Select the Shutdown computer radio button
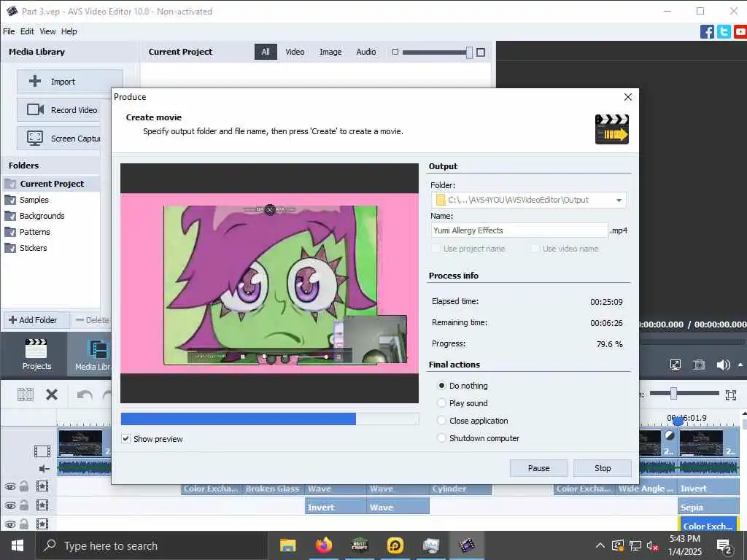Screen dimensions: 747x560 (441, 438)
